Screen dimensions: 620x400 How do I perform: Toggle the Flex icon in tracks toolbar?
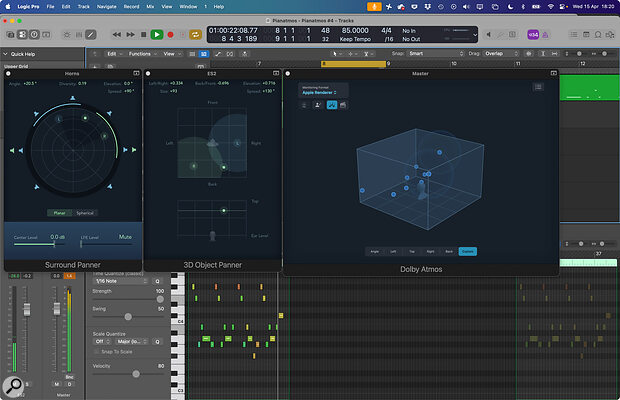click(230, 54)
